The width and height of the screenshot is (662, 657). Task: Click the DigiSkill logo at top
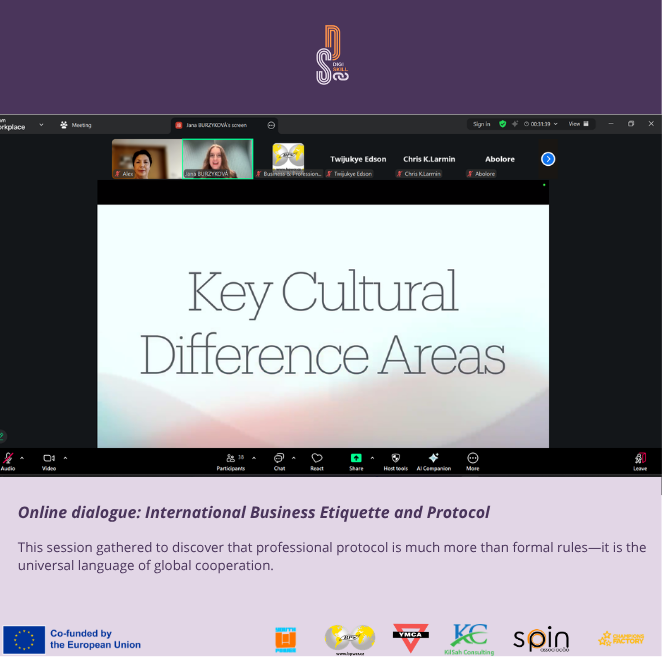332,55
